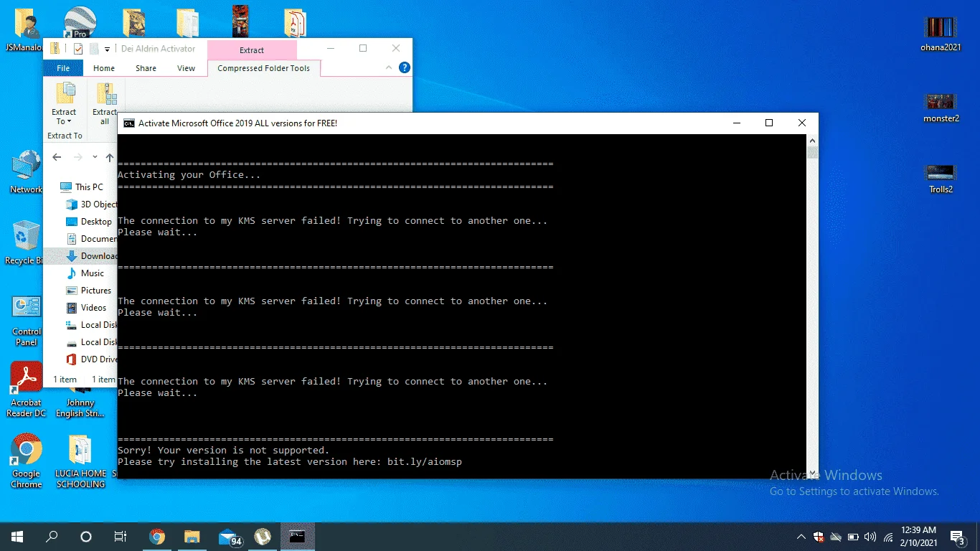
Task: Switch to the Share ribbon tab
Action: [x=146, y=68]
